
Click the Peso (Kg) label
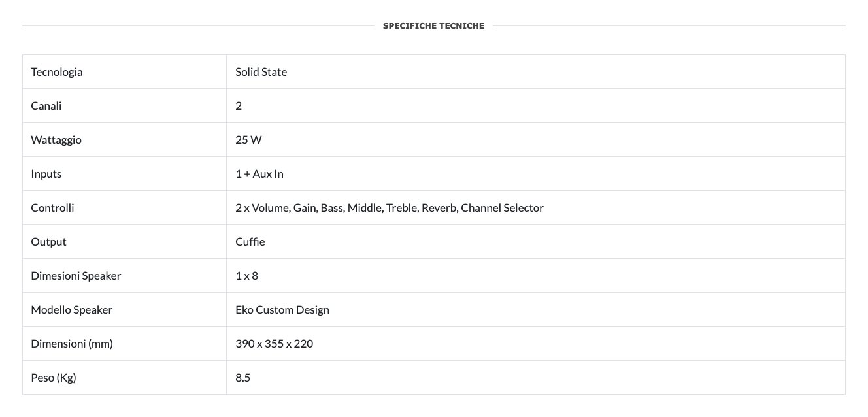[54, 378]
